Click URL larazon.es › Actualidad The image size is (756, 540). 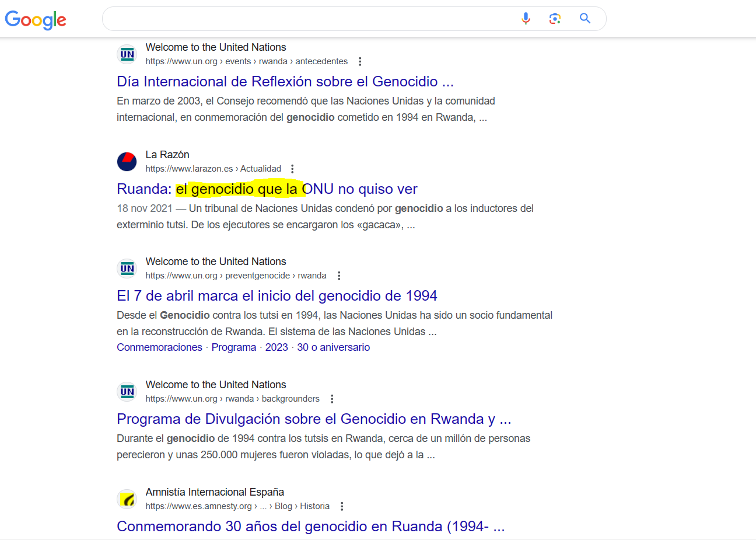[213, 169]
